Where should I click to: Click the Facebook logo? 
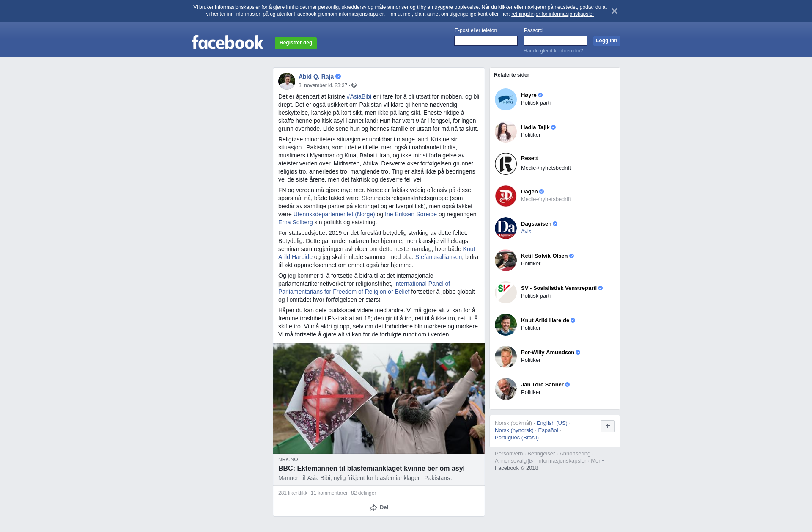tap(227, 42)
